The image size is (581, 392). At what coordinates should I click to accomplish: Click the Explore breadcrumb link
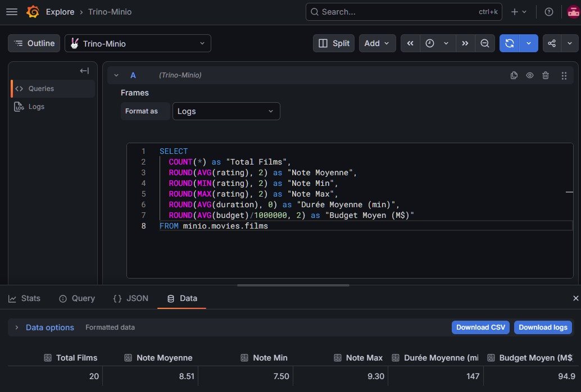click(60, 12)
